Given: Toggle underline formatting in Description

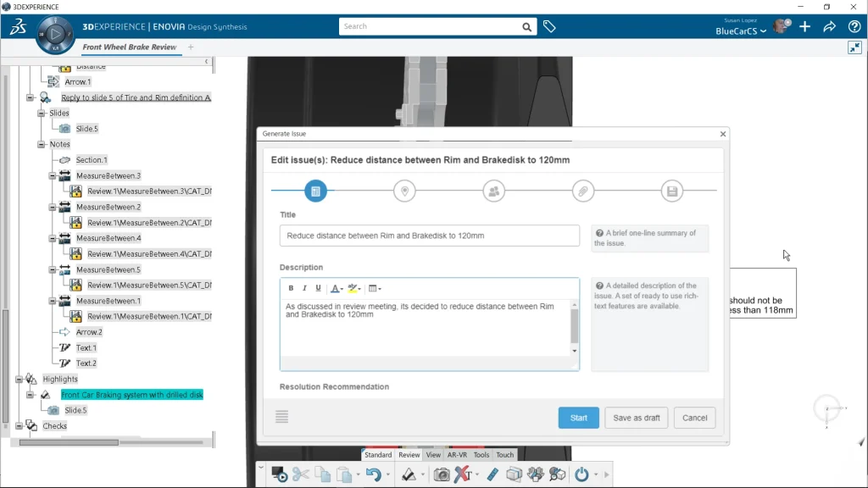Looking at the screenshot, I should pos(318,288).
